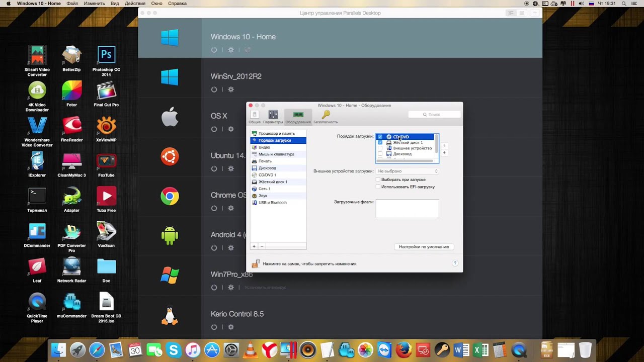Click the lock icon to prevent changes
The width and height of the screenshot is (644, 362).
coord(256,263)
